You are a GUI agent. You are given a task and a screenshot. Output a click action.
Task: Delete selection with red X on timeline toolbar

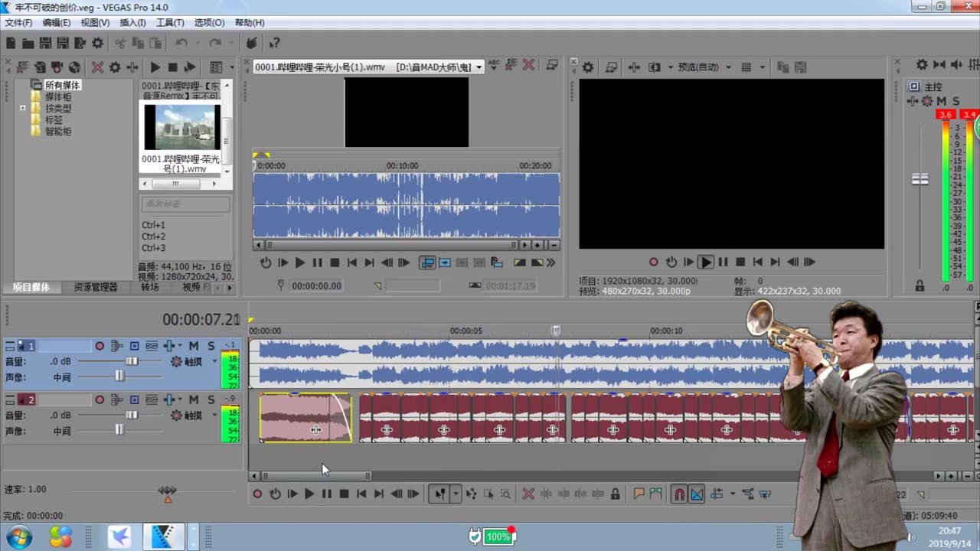528,494
